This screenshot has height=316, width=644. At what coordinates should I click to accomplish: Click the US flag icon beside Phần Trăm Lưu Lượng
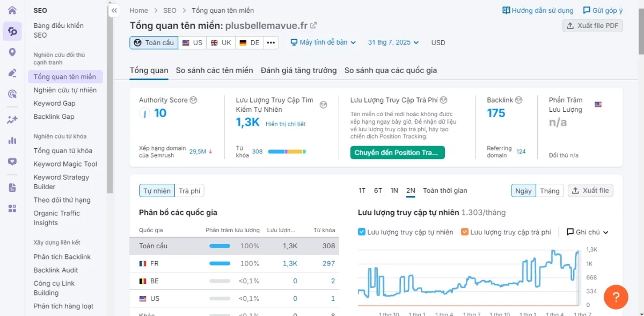click(598, 104)
